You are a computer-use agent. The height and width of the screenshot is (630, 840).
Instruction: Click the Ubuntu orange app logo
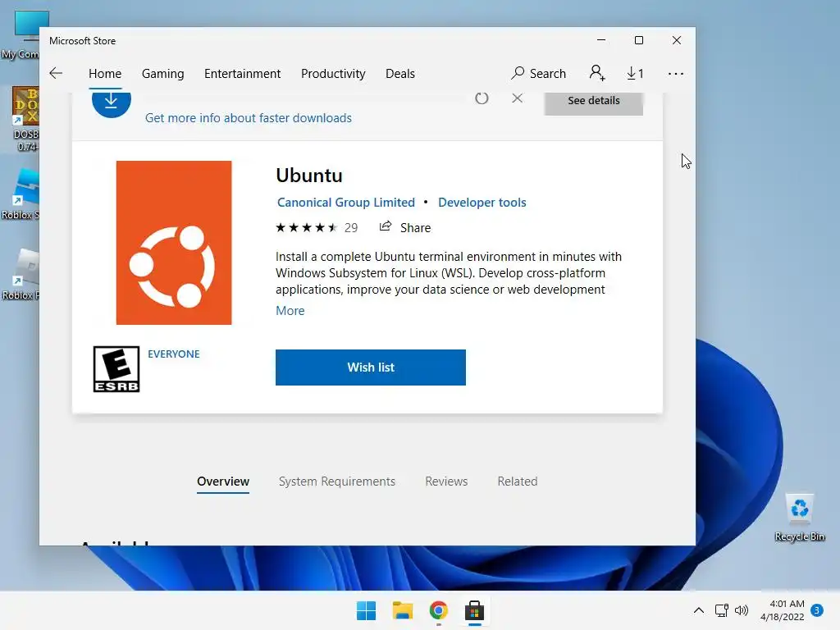pos(174,243)
